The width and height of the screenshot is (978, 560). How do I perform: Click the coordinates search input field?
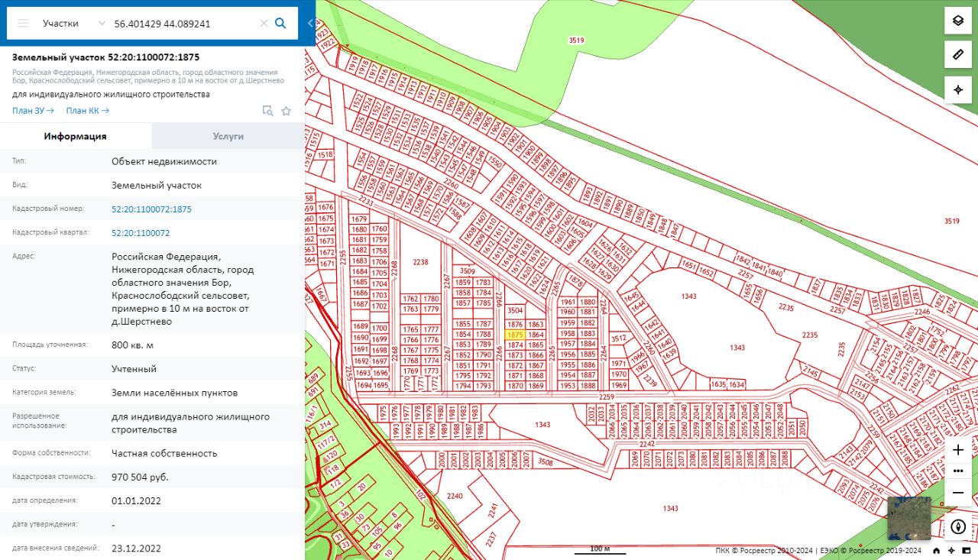[183, 23]
